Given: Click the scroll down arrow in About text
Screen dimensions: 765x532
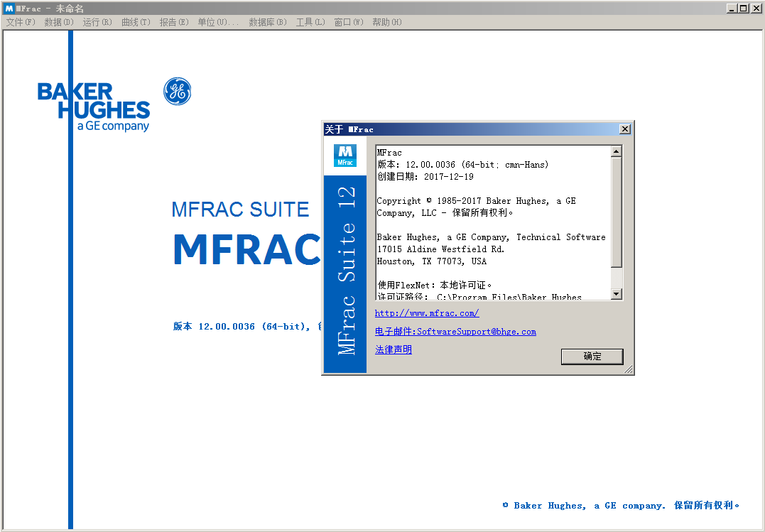Looking at the screenshot, I should click(617, 293).
